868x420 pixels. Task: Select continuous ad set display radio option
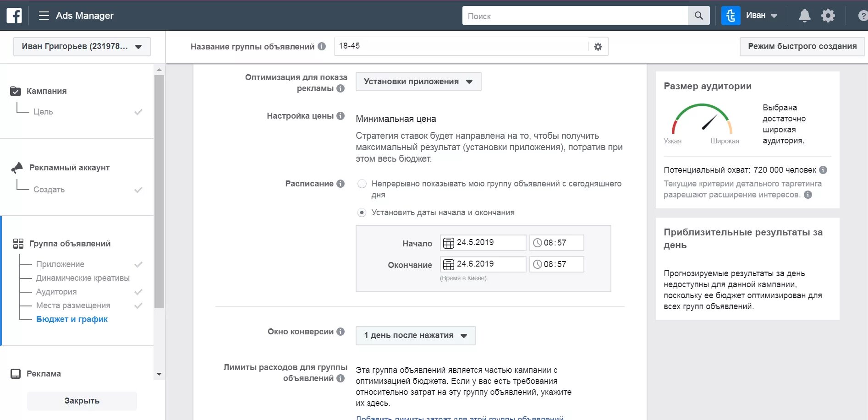click(362, 184)
